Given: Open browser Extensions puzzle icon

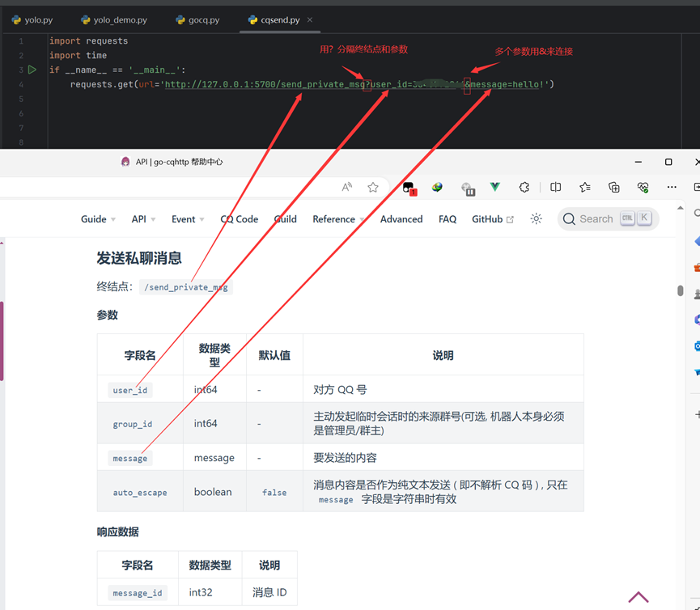Looking at the screenshot, I should click(x=524, y=187).
